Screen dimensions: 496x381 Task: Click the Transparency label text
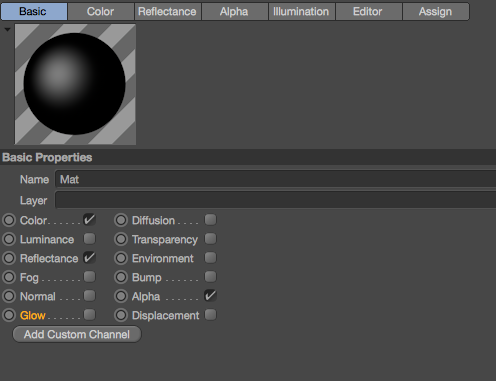165,240
